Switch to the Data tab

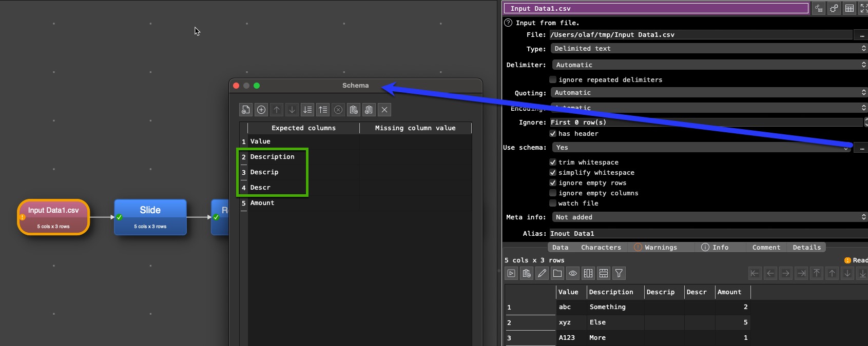[560, 247]
